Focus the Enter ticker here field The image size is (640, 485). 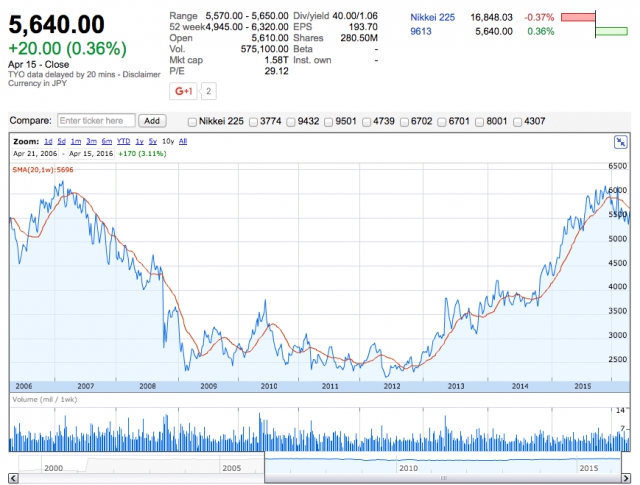point(96,121)
